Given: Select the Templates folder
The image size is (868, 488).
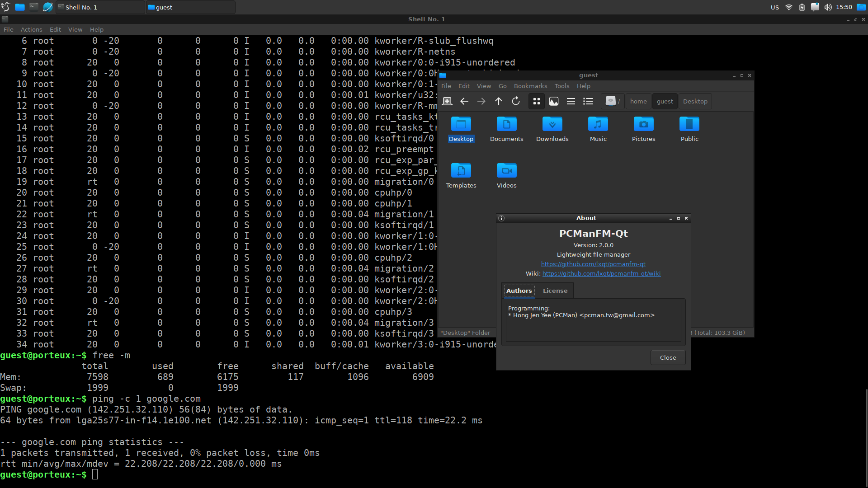Looking at the screenshot, I should point(461,176).
